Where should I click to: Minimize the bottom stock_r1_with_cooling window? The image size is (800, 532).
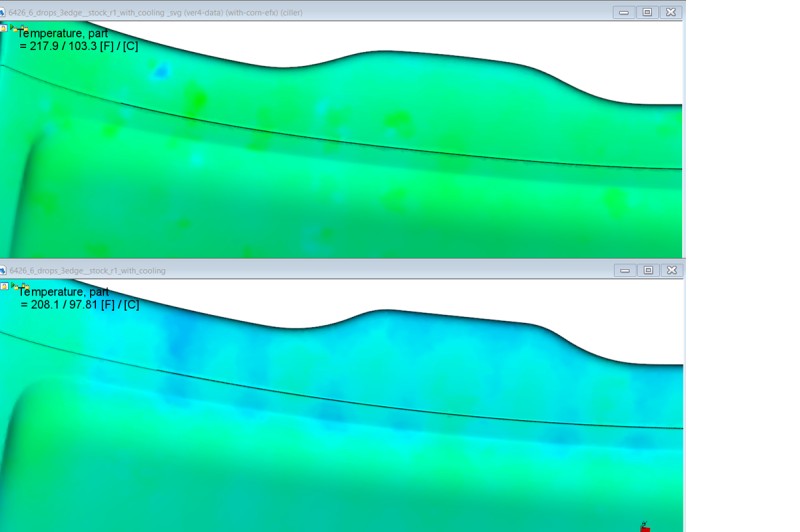pyautogui.click(x=624, y=270)
